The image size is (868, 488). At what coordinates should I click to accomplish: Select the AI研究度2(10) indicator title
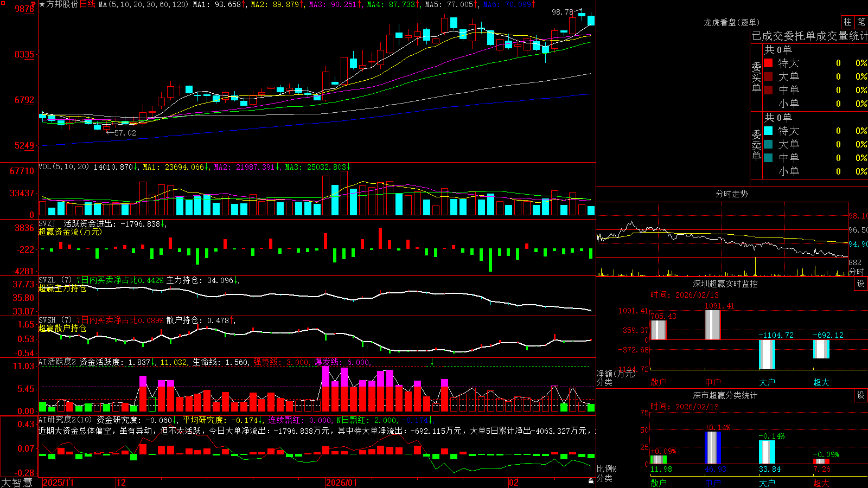click(65, 420)
